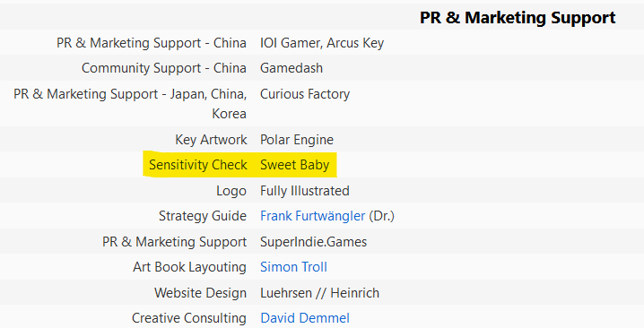This screenshot has width=644, height=328.
Task: Click the Fully Illustrated credit
Action: point(305,191)
